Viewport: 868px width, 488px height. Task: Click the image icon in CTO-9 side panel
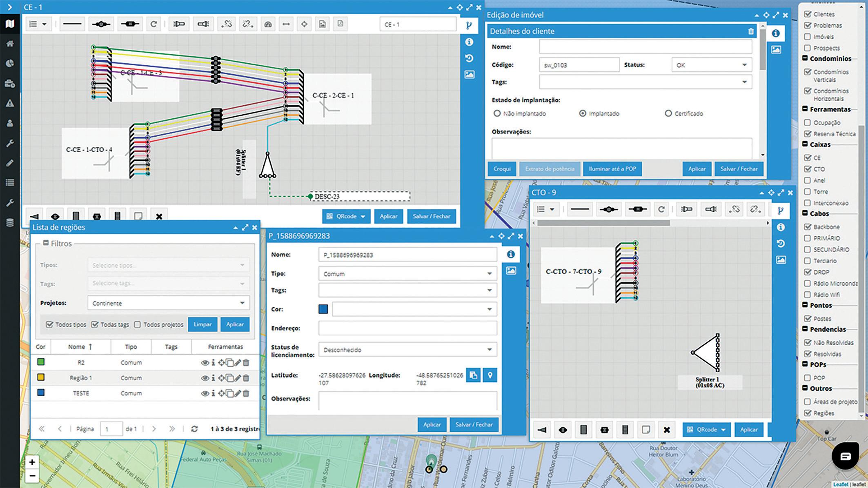(x=781, y=260)
